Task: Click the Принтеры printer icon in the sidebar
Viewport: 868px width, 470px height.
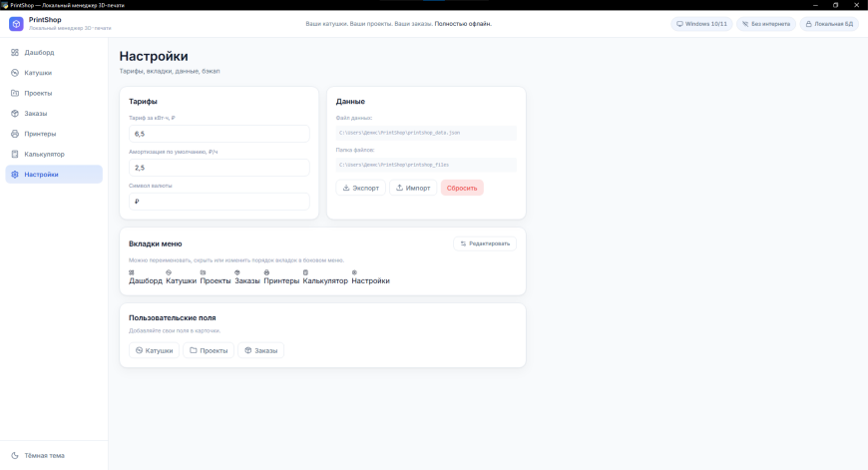Action: pos(15,134)
